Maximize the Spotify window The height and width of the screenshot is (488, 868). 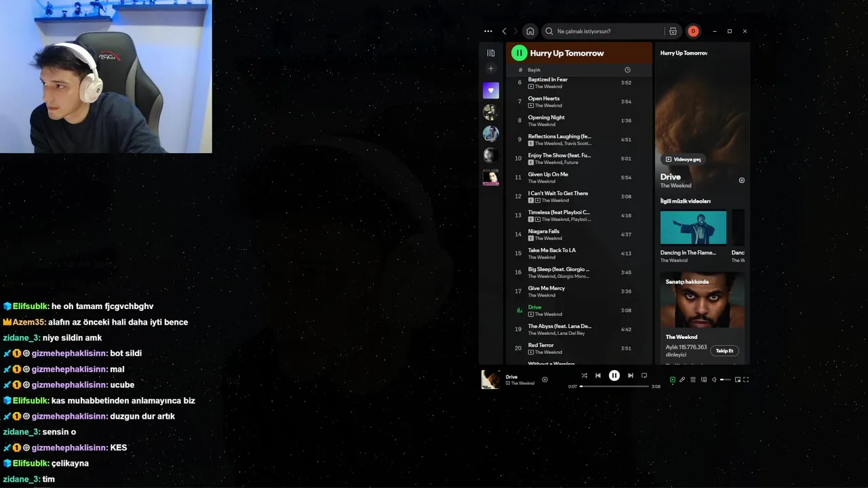coord(730,31)
